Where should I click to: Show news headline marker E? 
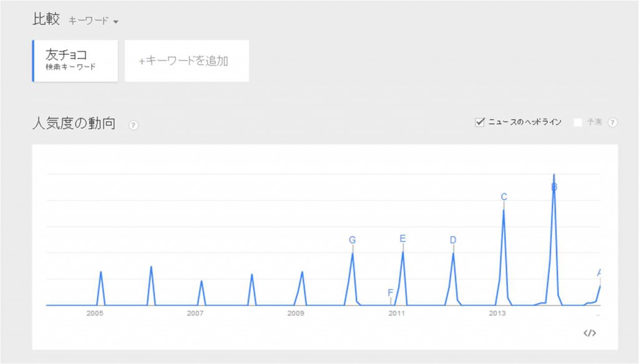tap(402, 238)
